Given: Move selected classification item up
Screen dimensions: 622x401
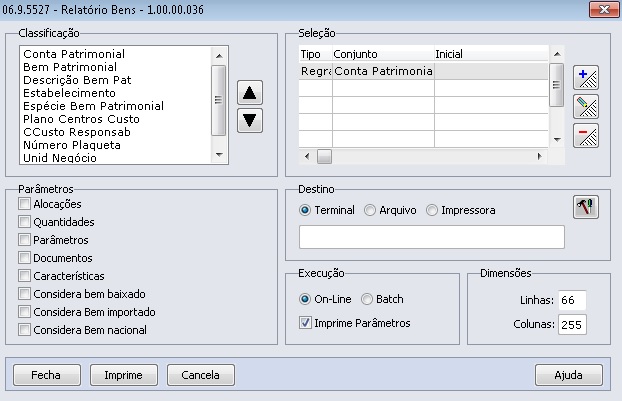Looking at the screenshot, I should tap(250, 93).
